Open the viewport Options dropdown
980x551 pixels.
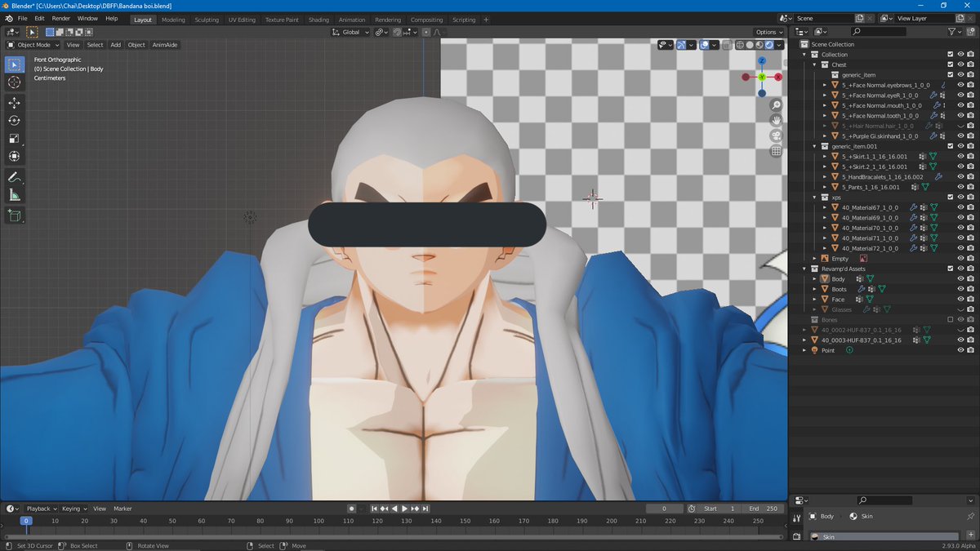(769, 32)
